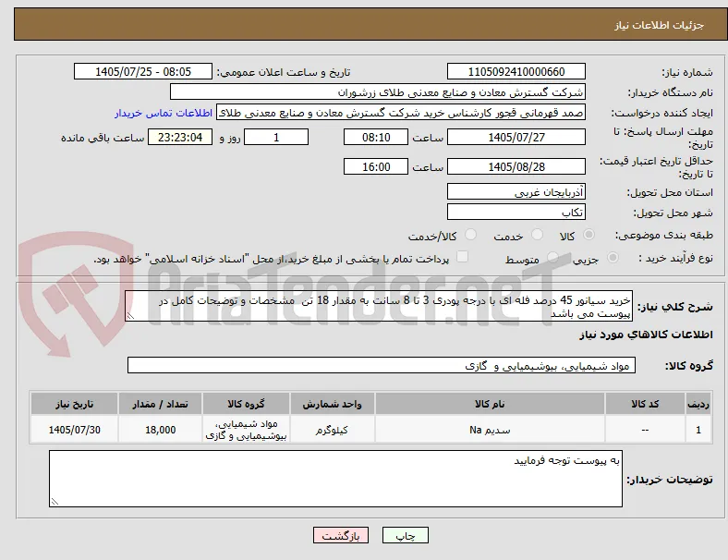The image size is (728, 560).
Task: Click the goods group field مواد شیمیایی
Action: pos(382,365)
